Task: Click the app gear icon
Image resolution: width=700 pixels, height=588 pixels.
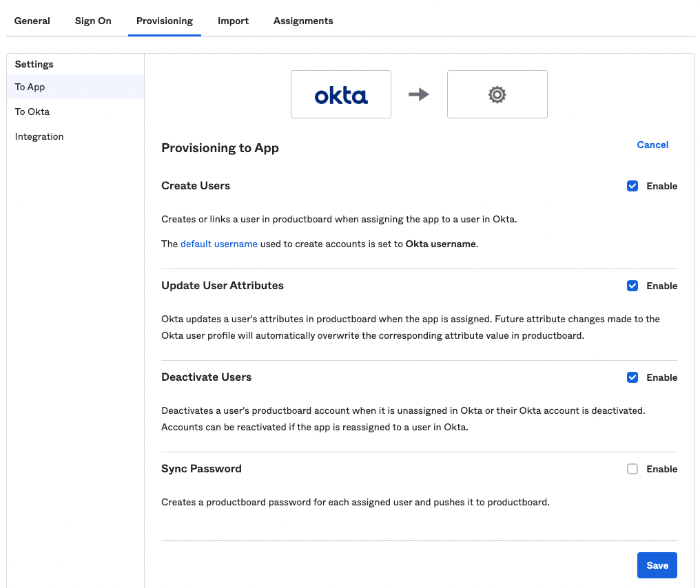Action: [497, 95]
